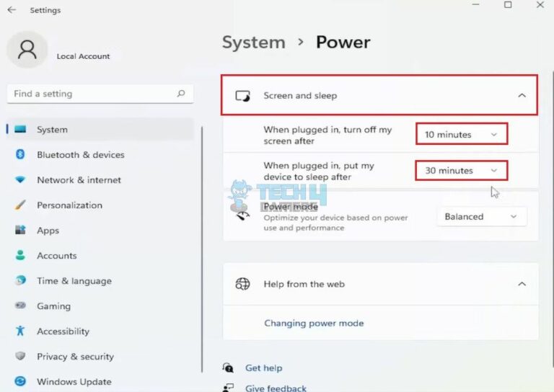Click the Get help headset icon
Image resolution: width=554 pixels, height=392 pixels.
coord(228,367)
